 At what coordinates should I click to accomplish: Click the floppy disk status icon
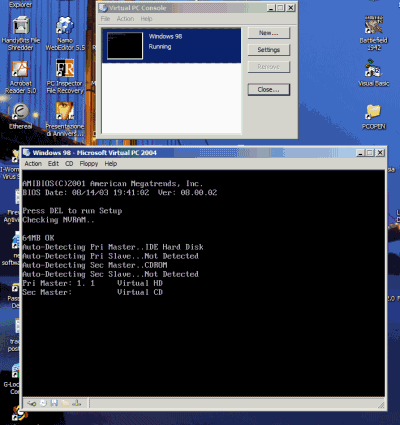coord(54,403)
